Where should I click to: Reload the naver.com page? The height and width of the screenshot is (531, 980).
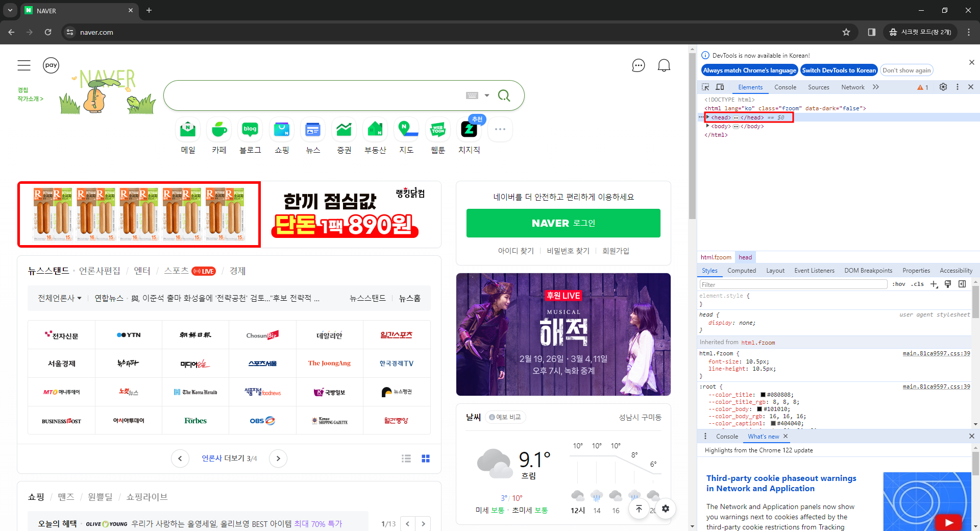(48, 32)
